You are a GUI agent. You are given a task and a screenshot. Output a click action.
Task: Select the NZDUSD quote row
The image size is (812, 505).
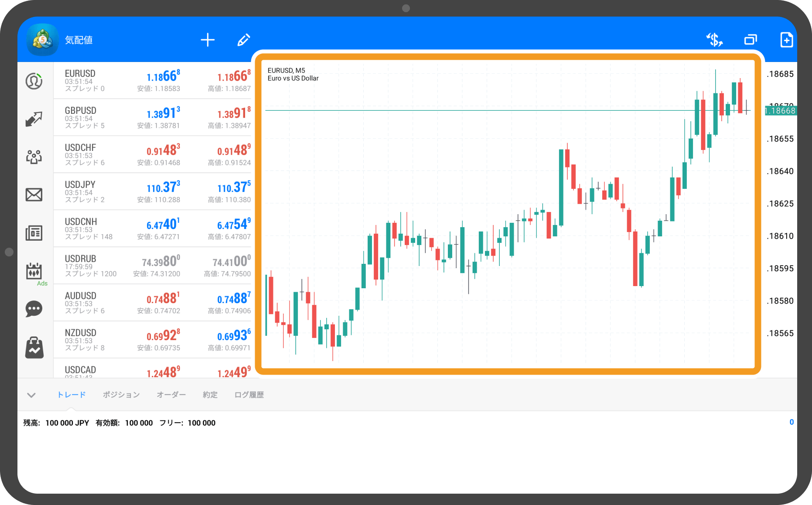152,340
